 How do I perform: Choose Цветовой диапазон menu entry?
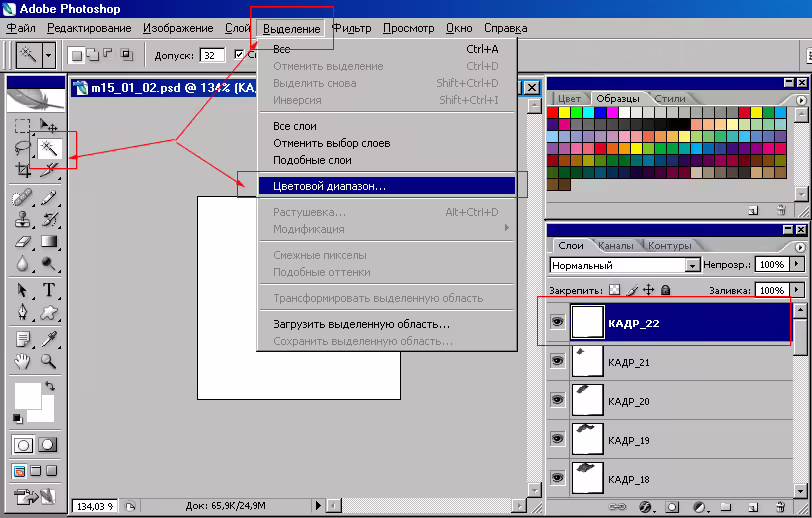(386, 186)
